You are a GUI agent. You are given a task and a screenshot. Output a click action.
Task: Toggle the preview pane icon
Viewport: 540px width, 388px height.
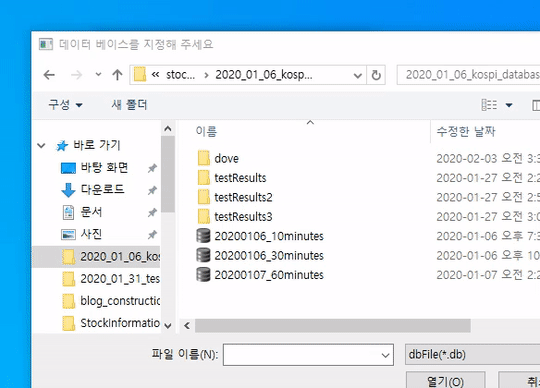pos(536,105)
